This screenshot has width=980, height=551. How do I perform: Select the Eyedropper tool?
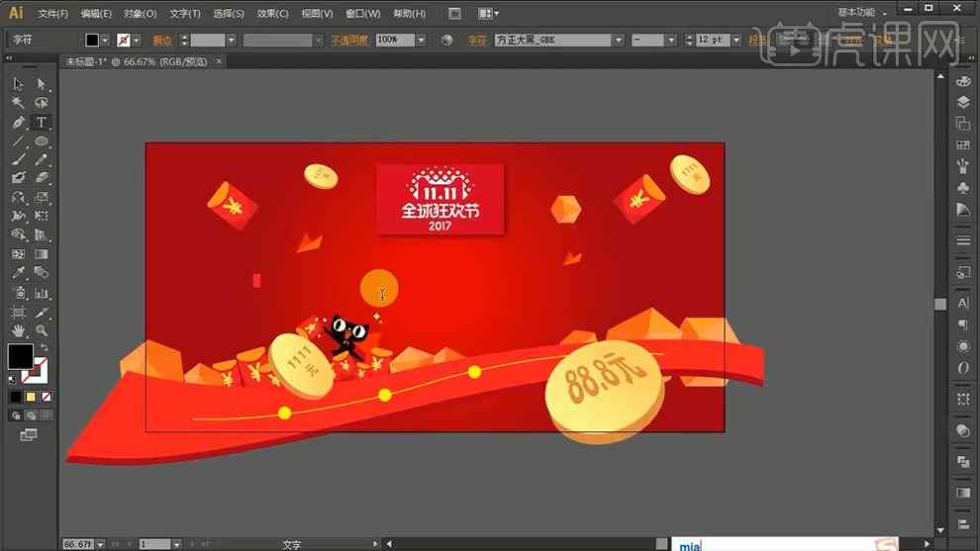[x=18, y=273]
